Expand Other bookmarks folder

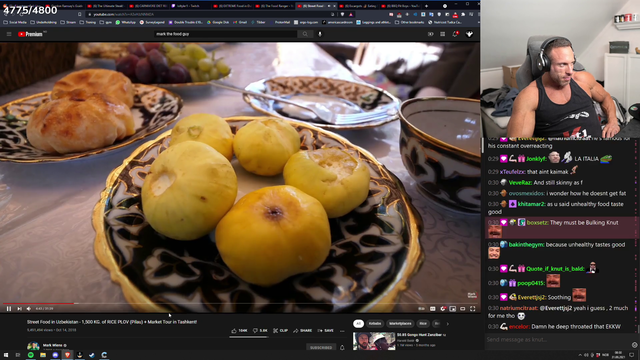click(x=411, y=22)
